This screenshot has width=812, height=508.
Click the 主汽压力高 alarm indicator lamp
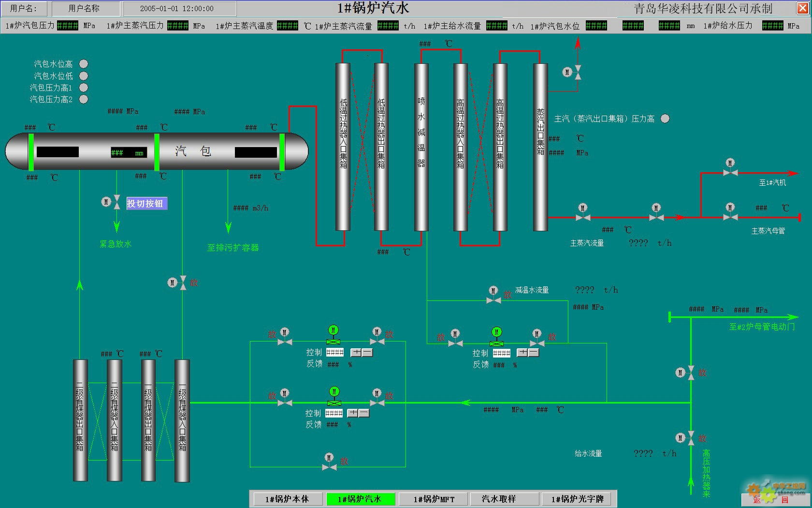click(666, 119)
